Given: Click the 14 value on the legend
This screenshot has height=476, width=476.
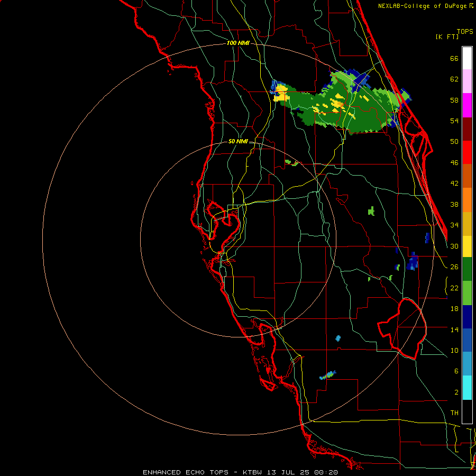Looking at the screenshot, I should pyautogui.click(x=454, y=329).
